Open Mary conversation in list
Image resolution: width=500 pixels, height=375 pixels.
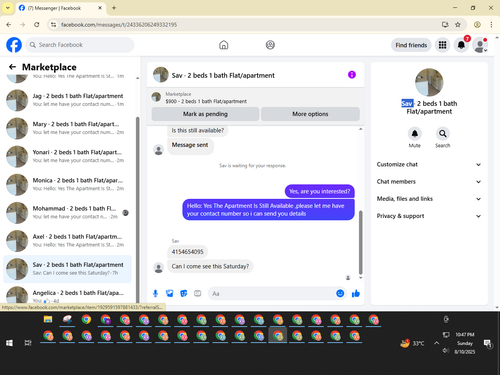tap(67, 128)
